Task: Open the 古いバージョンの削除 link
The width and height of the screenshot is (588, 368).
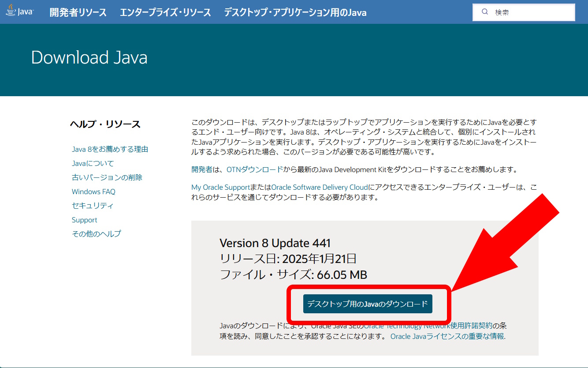Action: click(107, 177)
